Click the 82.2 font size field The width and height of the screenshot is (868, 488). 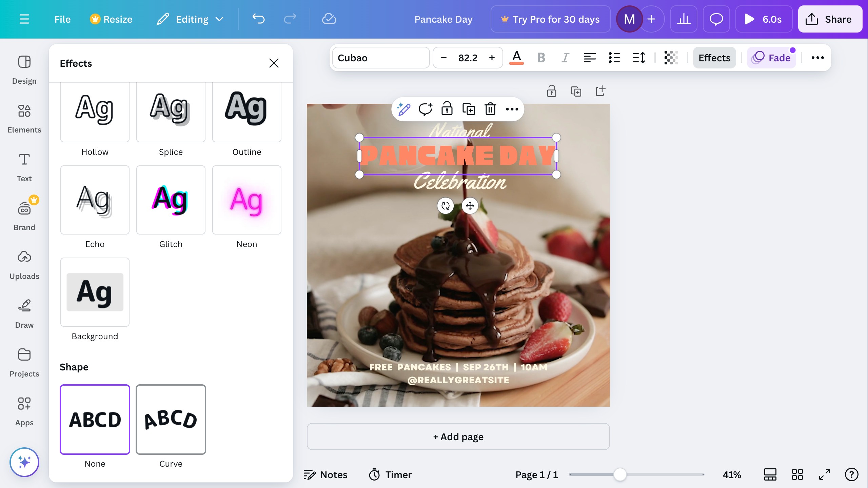(468, 58)
